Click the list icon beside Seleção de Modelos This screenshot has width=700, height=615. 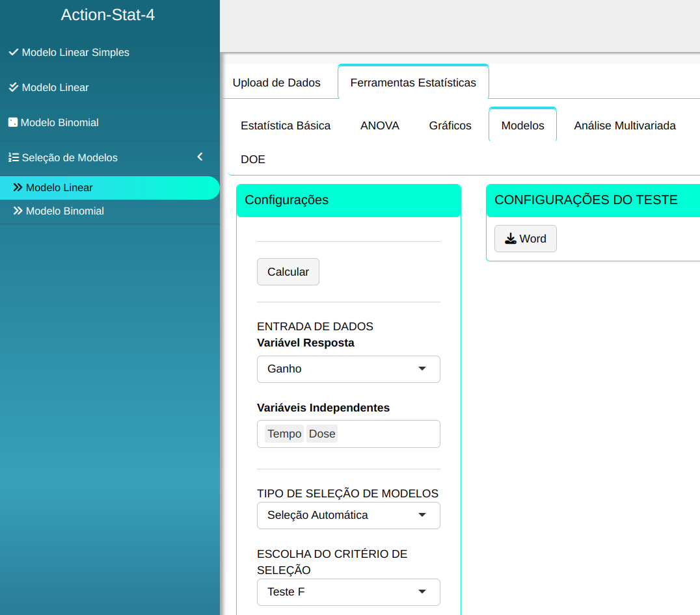(x=13, y=157)
